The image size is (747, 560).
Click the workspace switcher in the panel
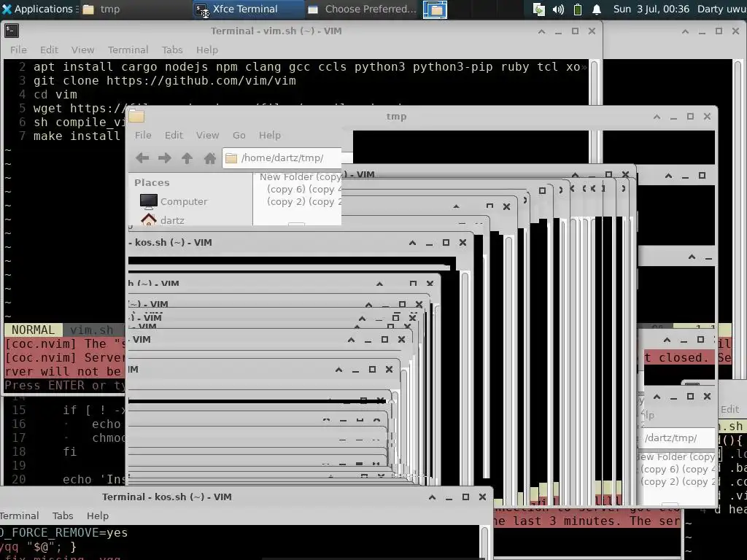tap(435, 9)
